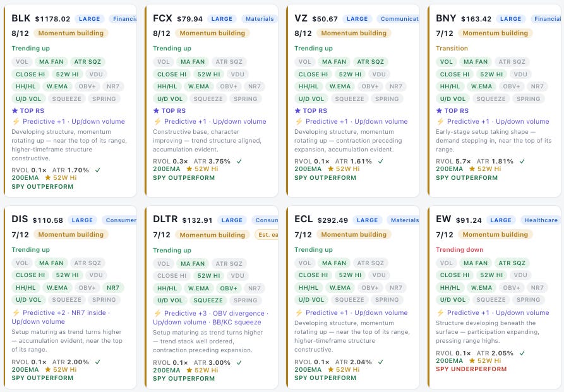The image size is (564, 392).
Task: Click the ATR checkmark on FCX card
Action: pos(239,162)
